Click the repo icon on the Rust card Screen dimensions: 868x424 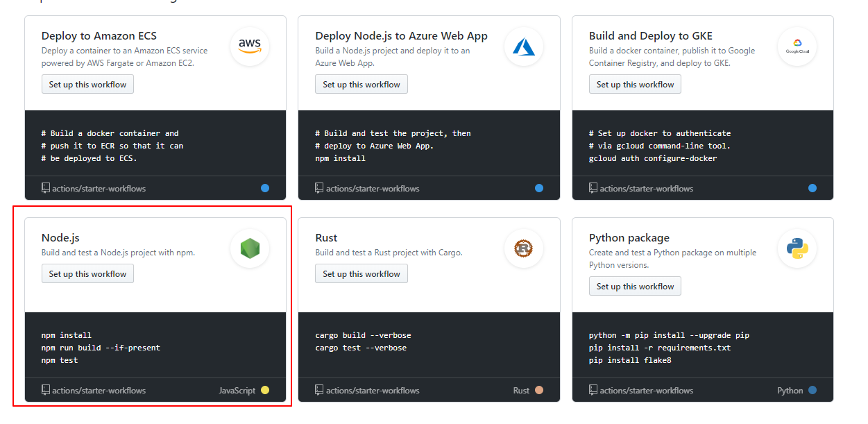pyautogui.click(x=318, y=390)
